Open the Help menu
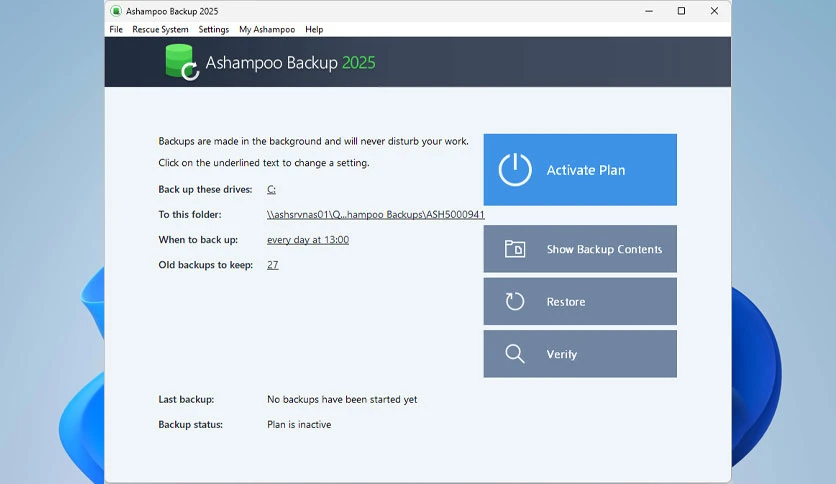 coord(314,29)
